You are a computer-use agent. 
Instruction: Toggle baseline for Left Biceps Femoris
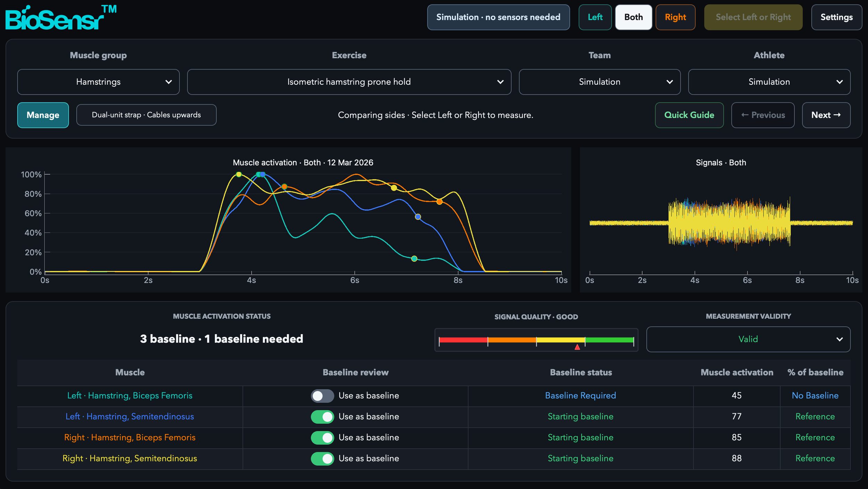coord(322,396)
